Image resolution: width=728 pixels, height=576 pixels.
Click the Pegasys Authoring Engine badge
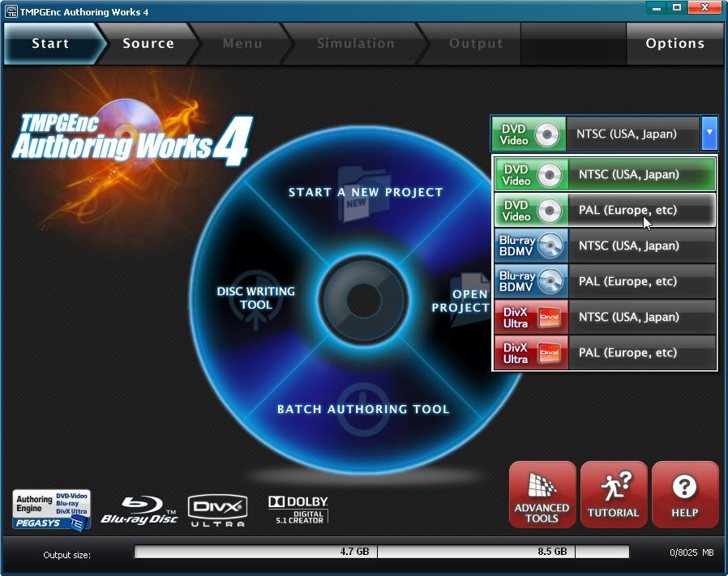tap(52, 510)
